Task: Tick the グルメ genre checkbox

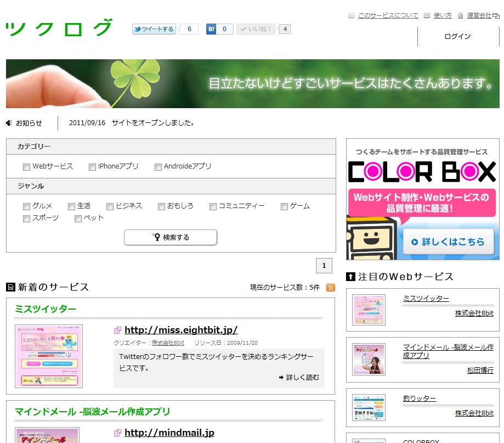Action: (26, 206)
